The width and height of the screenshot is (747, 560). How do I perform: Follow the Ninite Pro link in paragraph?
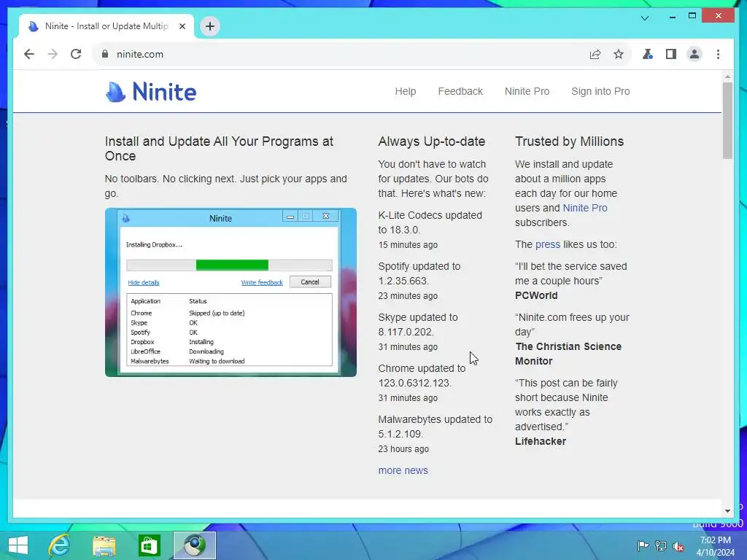(x=585, y=208)
